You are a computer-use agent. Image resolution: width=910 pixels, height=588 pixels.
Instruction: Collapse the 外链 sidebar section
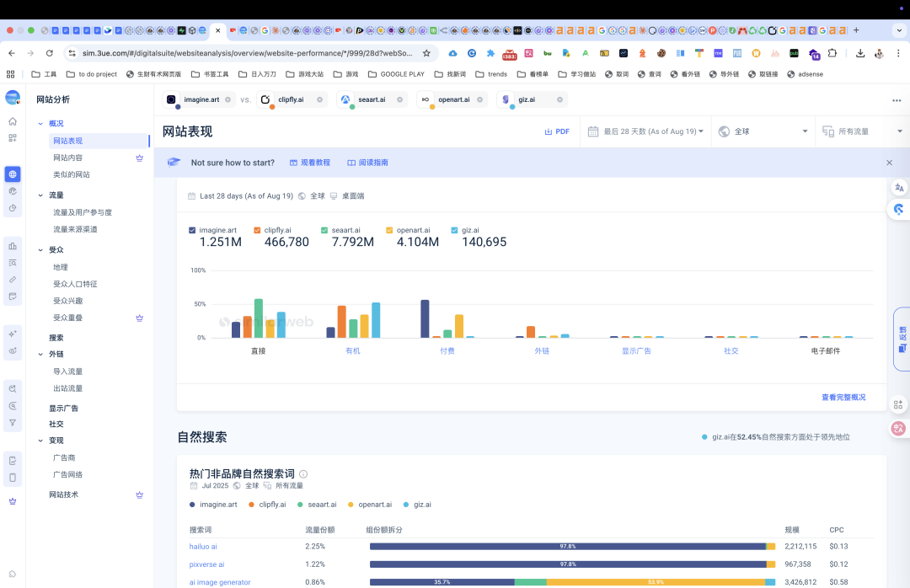[40, 354]
